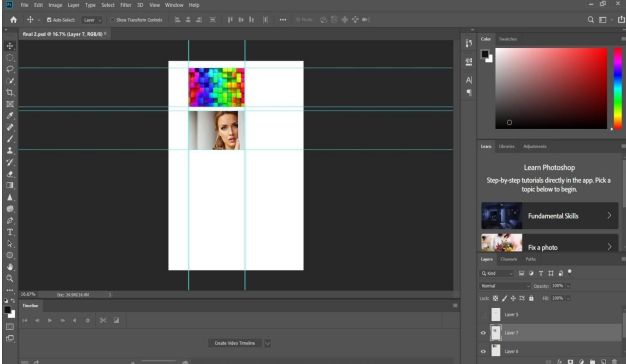Click the timeline scissors split icon
This screenshot has height=364, width=626.
pos(103,320)
